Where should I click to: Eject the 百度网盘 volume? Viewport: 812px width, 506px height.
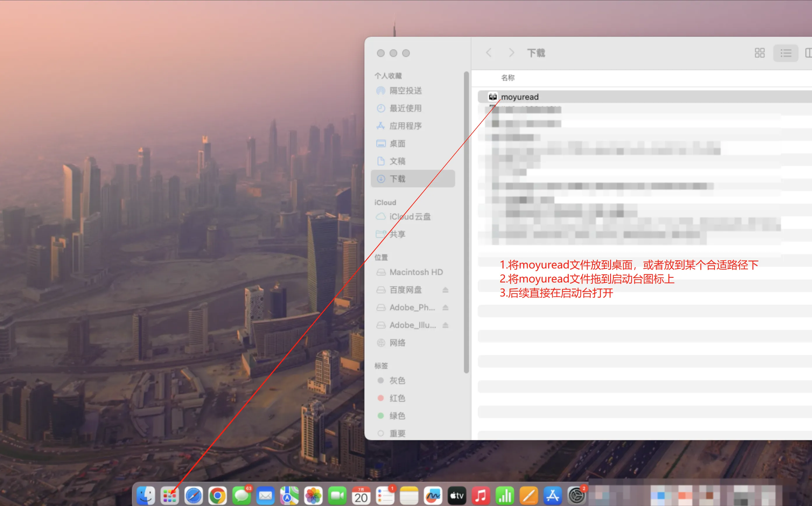(445, 290)
